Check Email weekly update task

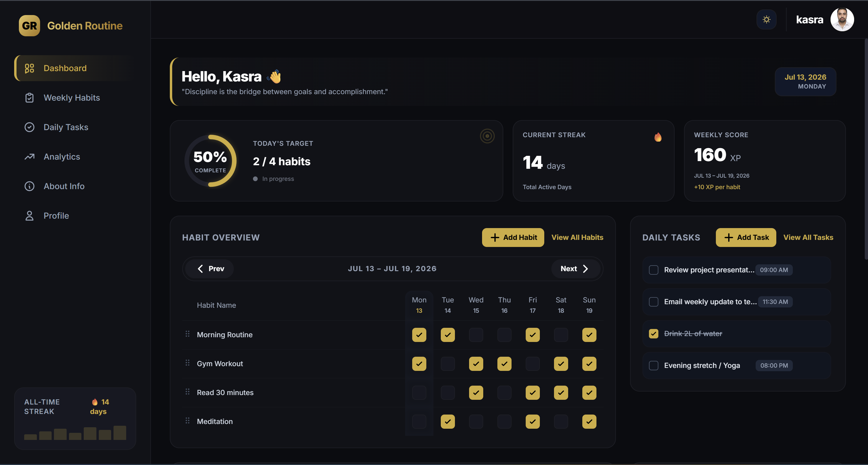click(x=653, y=302)
